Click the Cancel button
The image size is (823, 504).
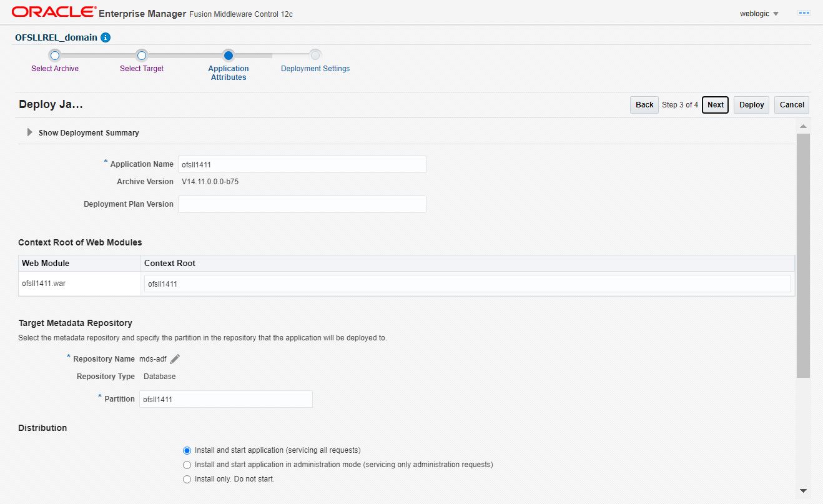pyautogui.click(x=791, y=105)
